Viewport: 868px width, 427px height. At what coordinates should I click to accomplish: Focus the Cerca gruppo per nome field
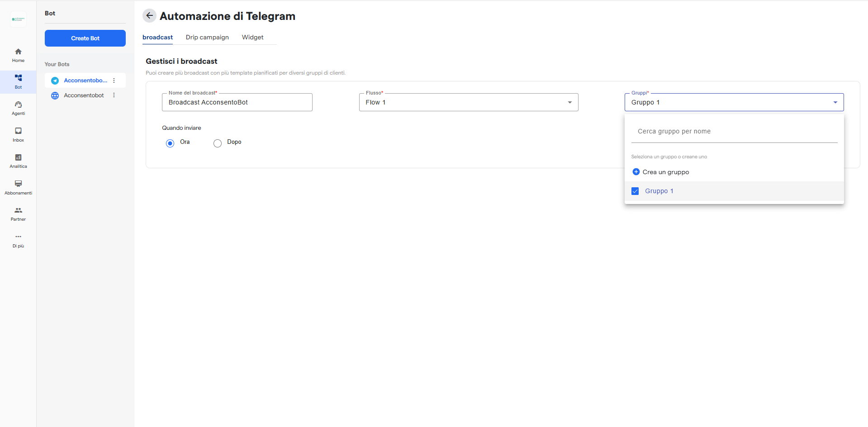pyautogui.click(x=734, y=132)
